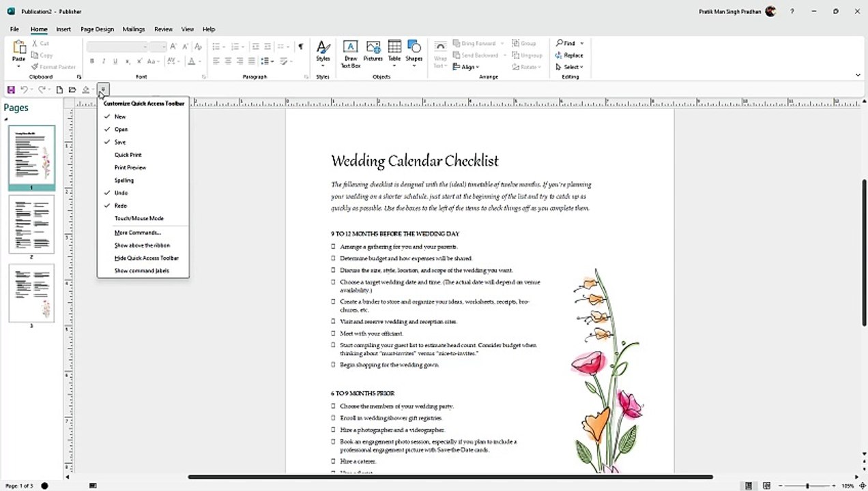Open the Align dropdown in Arrange
The height and width of the screenshot is (491, 868).
(x=466, y=67)
